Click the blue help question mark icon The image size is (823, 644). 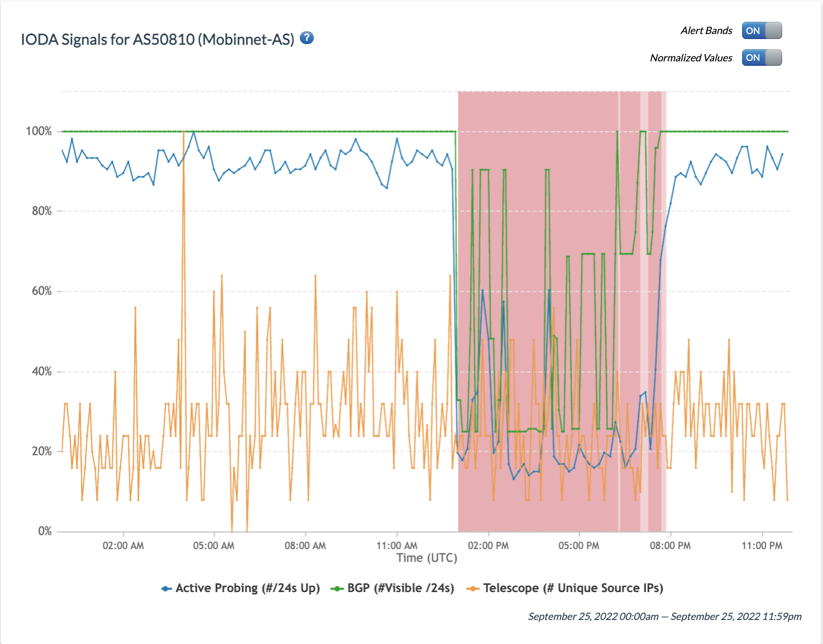click(x=307, y=38)
